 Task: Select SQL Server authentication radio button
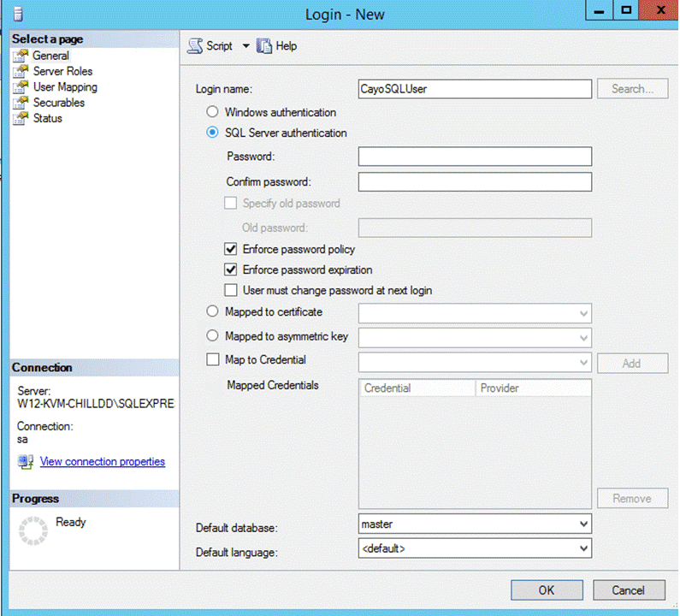pos(212,132)
